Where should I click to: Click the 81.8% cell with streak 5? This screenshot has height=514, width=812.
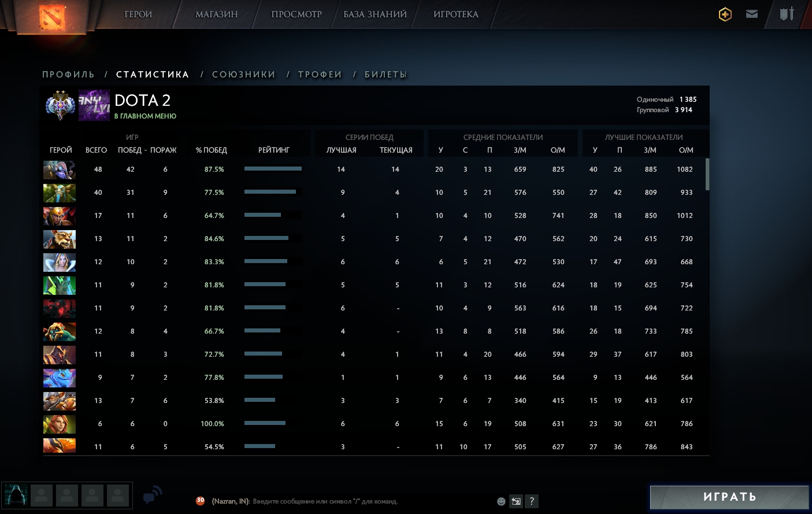pos(214,285)
